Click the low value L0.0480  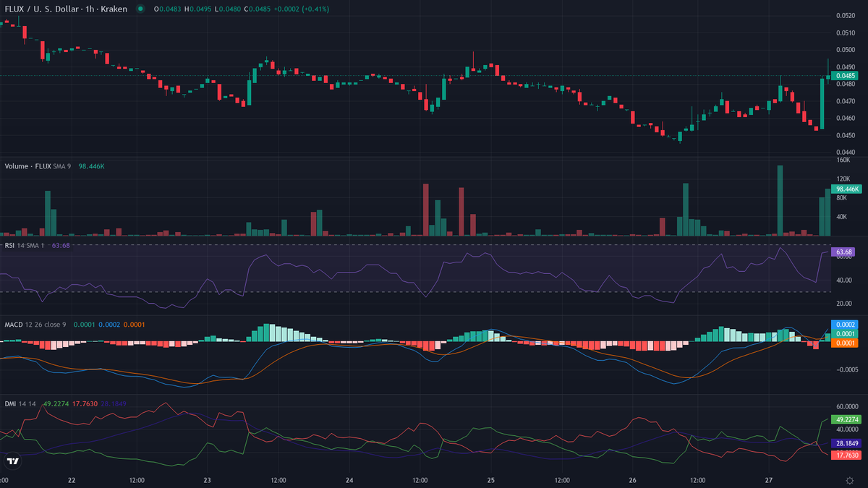point(228,9)
